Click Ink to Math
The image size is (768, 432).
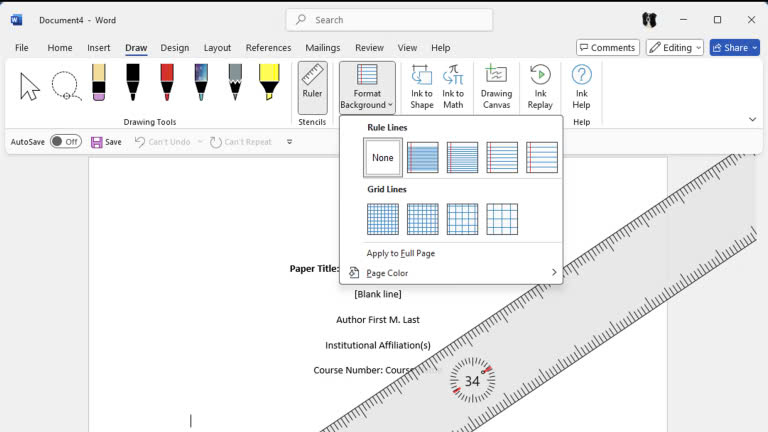coord(453,87)
